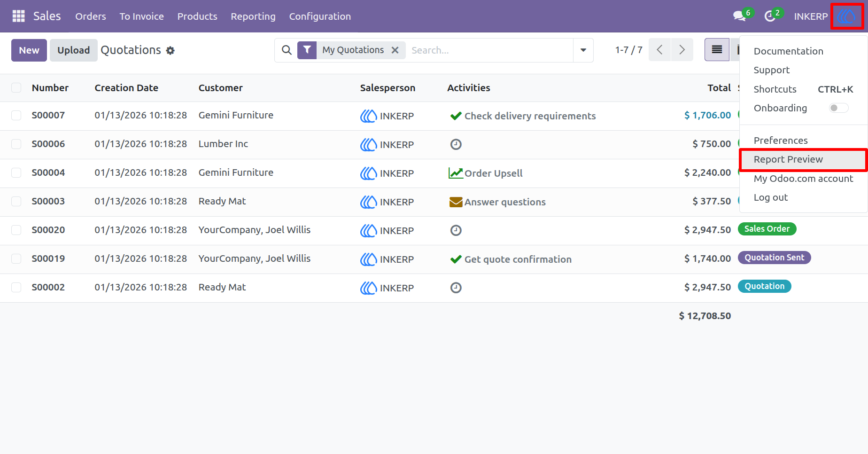Switch to list view icon
Screen dimensions: 868x454
click(717, 50)
